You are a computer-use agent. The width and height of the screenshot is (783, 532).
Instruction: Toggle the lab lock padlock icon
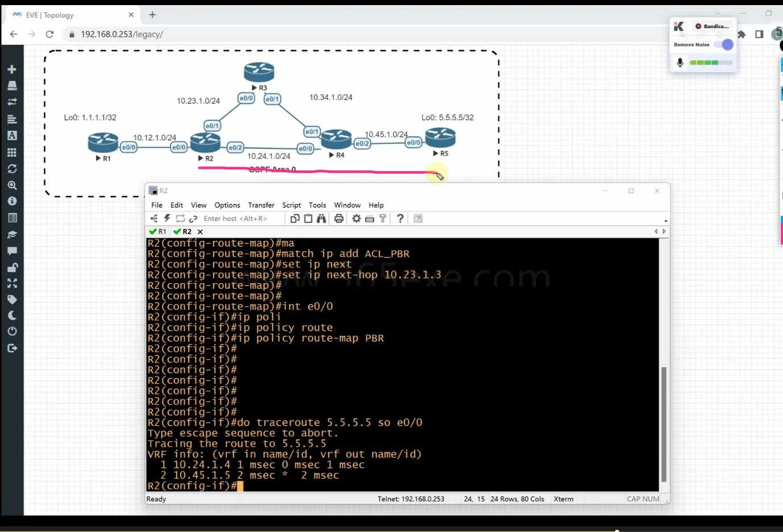[12, 267]
